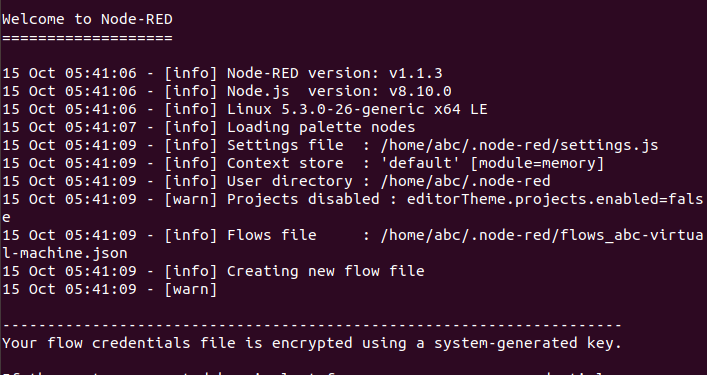The image size is (707, 375).
Task: Click the [warn] tag before Projects disabled
Action: coord(191,200)
